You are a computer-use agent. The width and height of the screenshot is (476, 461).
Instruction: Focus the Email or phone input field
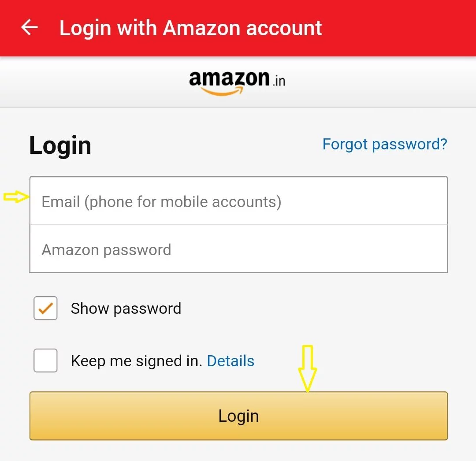coord(238,201)
